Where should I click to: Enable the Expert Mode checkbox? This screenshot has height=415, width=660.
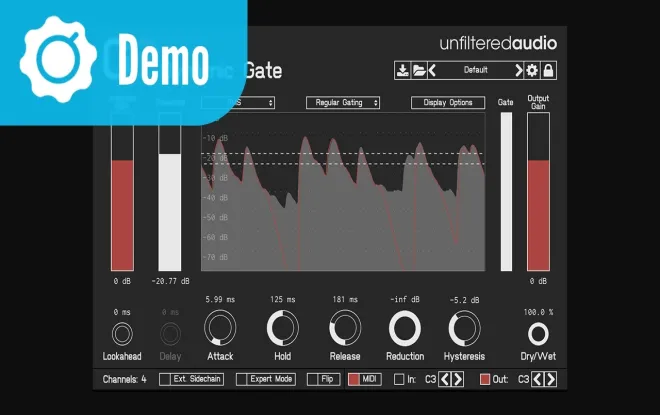pos(241,379)
